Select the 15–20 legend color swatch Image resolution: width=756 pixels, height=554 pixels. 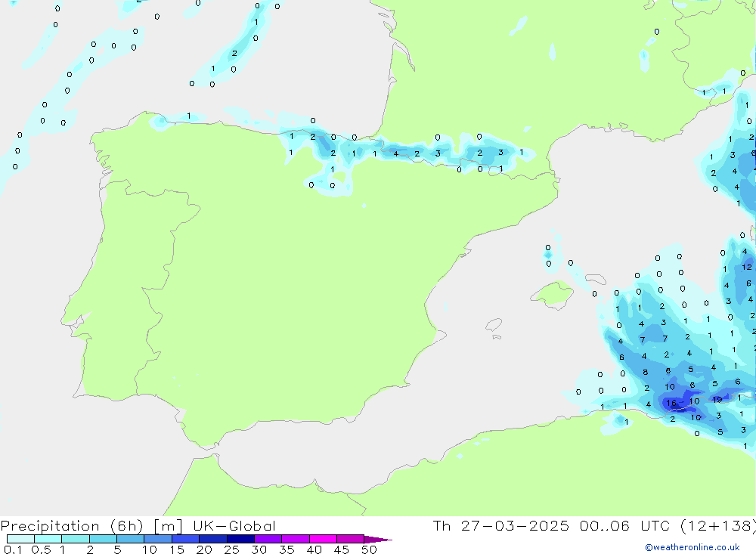pos(186,539)
